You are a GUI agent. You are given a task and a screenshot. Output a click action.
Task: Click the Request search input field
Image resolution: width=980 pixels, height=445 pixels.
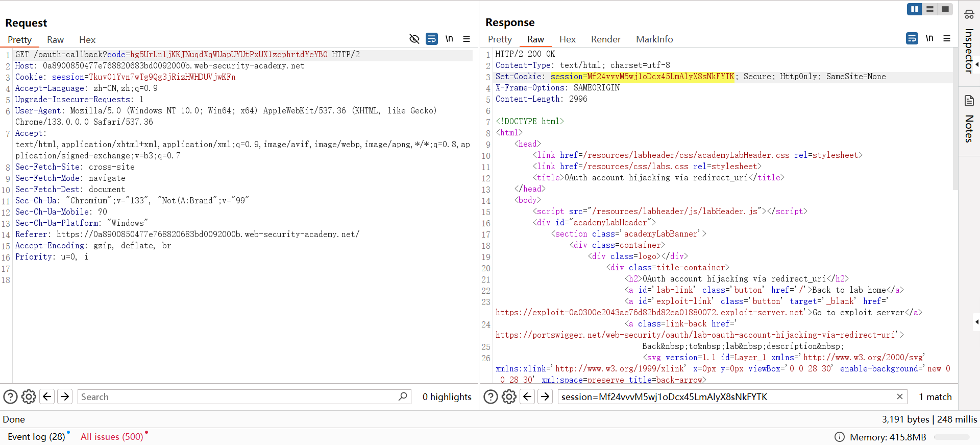pos(237,397)
